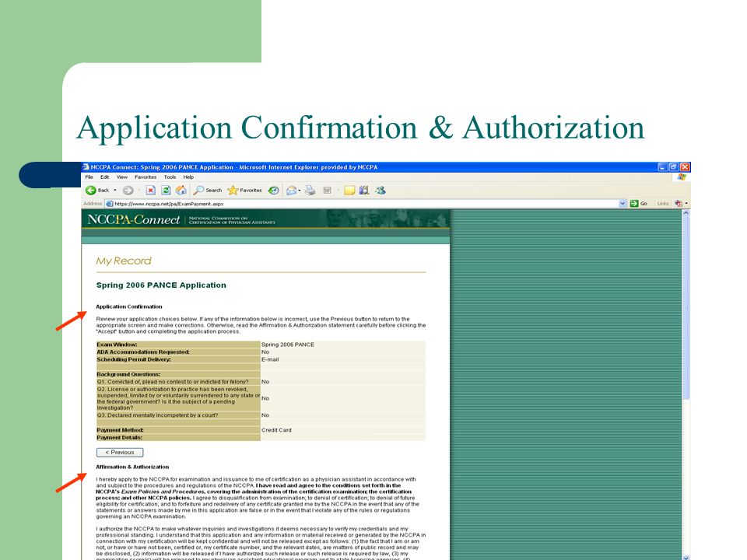Stop page loading with red X icon
Screen dimensions: 747x560
150,191
